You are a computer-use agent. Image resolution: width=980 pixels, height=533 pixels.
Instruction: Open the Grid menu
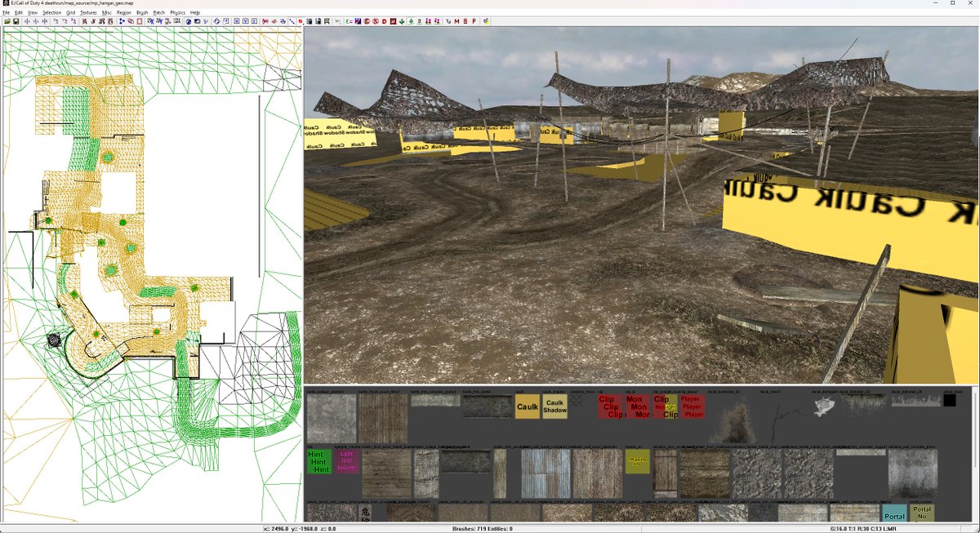(x=70, y=13)
